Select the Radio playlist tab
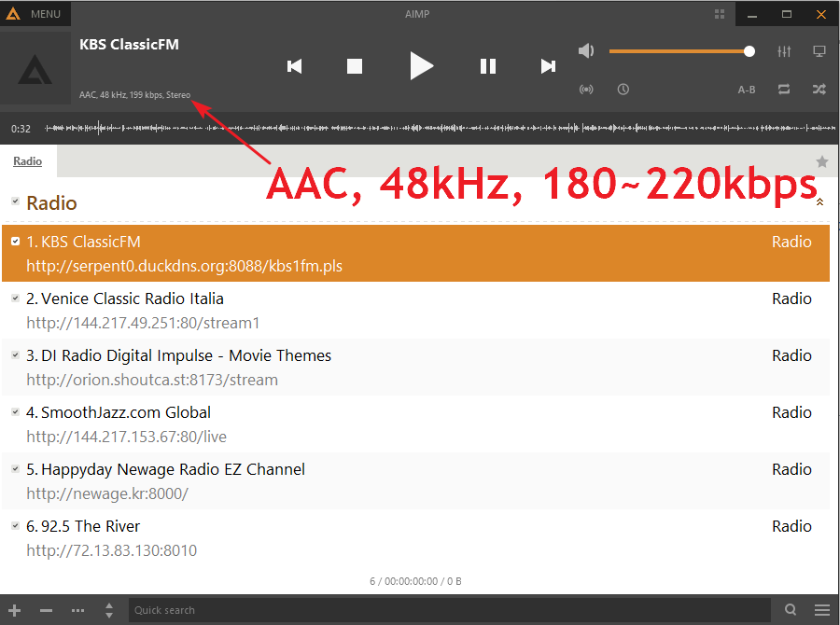 [x=28, y=161]
